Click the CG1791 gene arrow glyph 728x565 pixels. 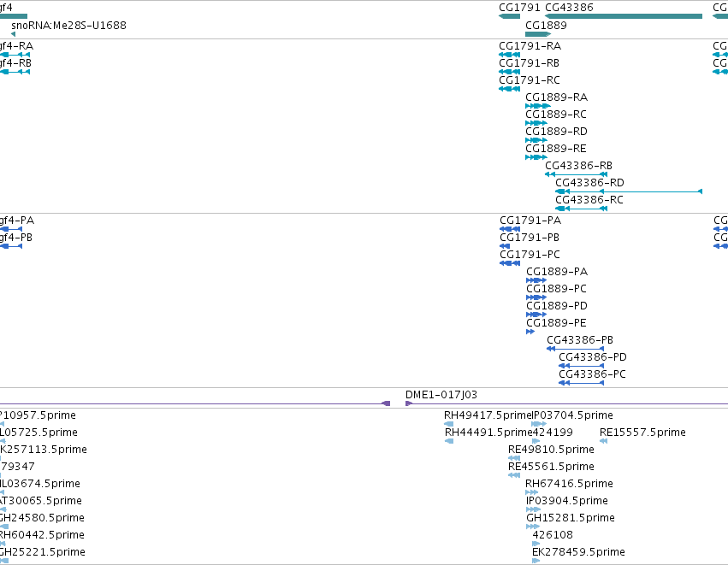click(509, 16)
